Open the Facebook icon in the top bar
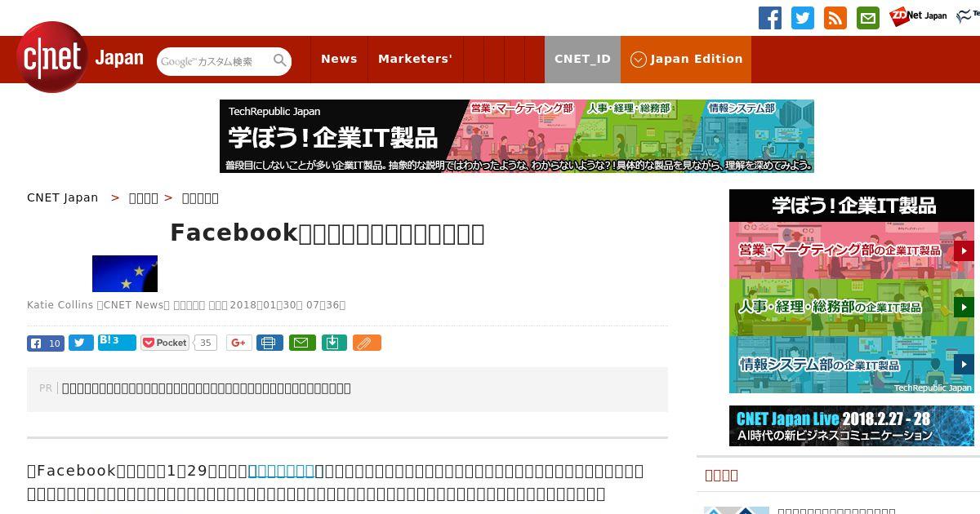 click(x=770, y=17)
